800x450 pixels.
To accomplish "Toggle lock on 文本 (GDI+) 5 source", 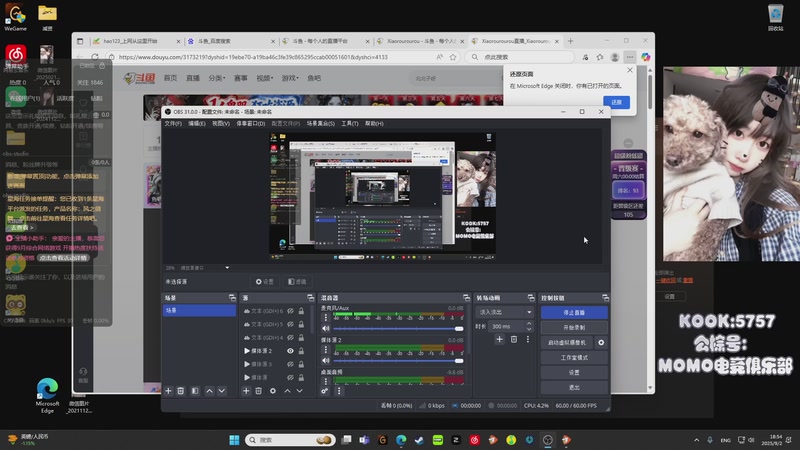I will tap(301, 324).
